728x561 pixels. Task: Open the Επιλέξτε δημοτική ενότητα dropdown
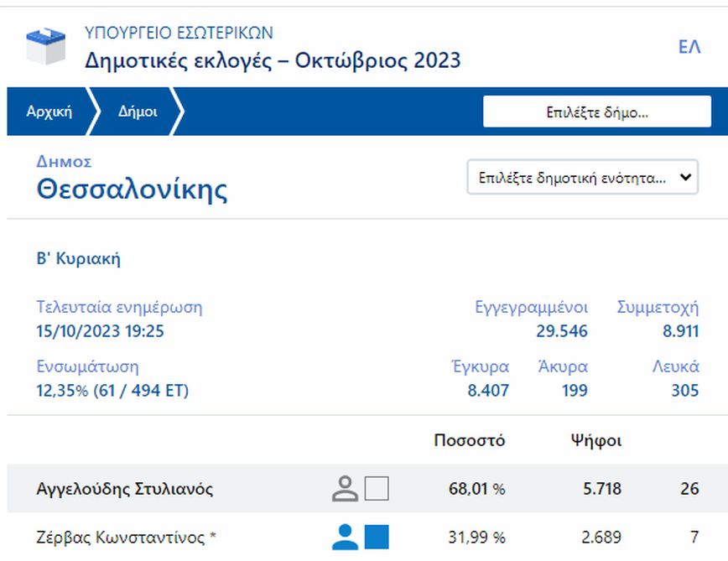(582, 178)
